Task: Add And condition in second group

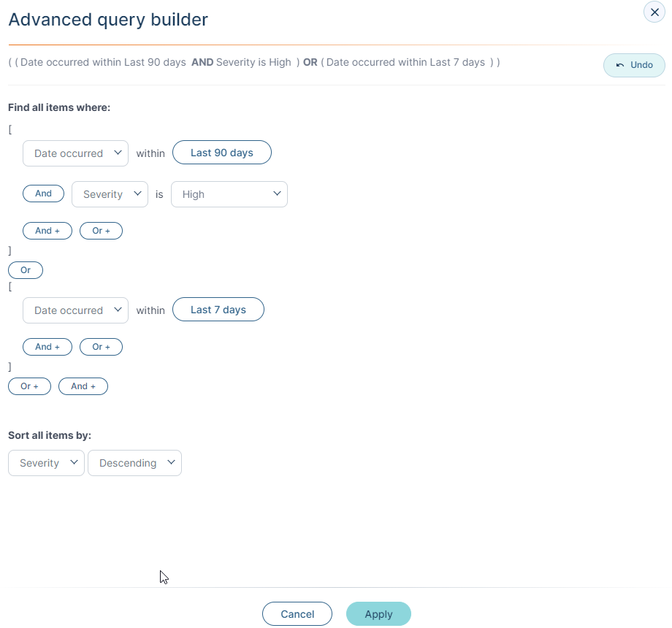Action: coord(47,347)
